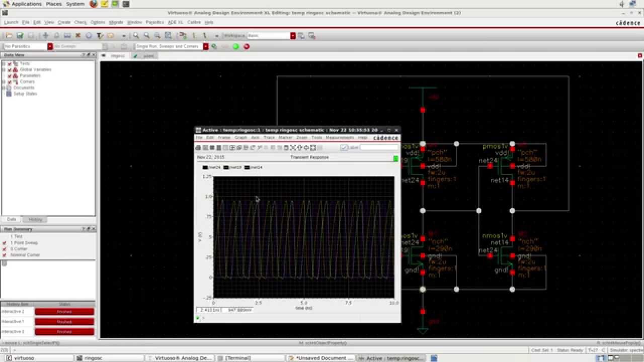Click the Run Summary panel close icon

tap(93, 229)
